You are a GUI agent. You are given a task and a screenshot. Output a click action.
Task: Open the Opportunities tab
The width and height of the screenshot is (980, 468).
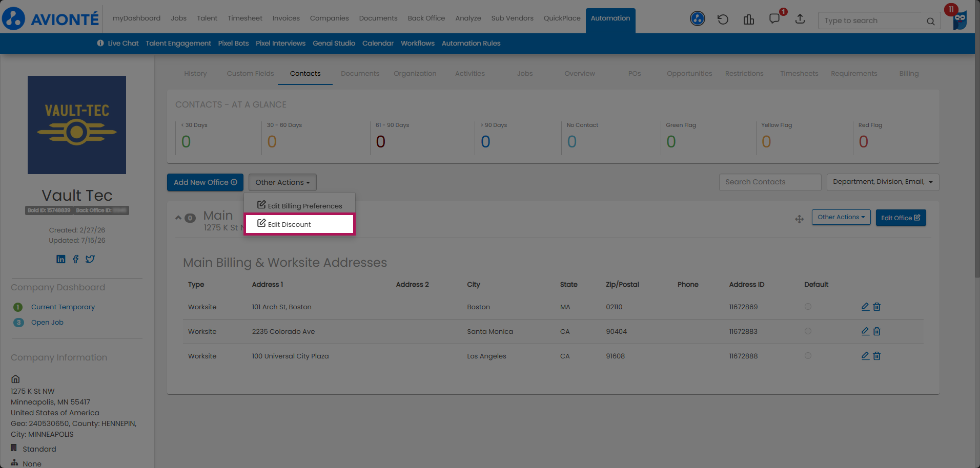tap(689, 73)
